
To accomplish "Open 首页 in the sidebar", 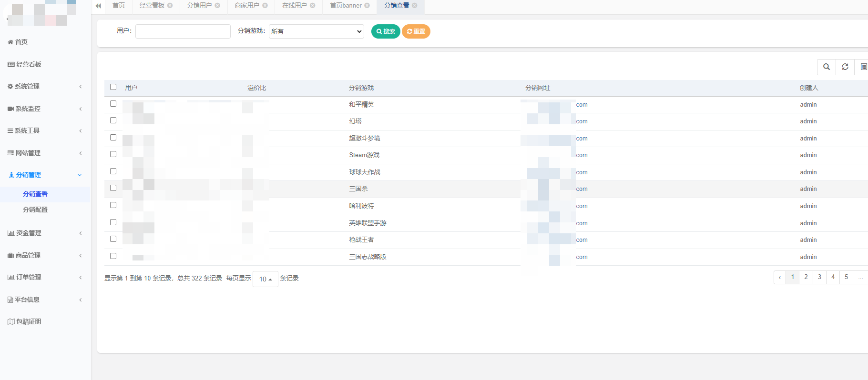I will coord(18,42).
